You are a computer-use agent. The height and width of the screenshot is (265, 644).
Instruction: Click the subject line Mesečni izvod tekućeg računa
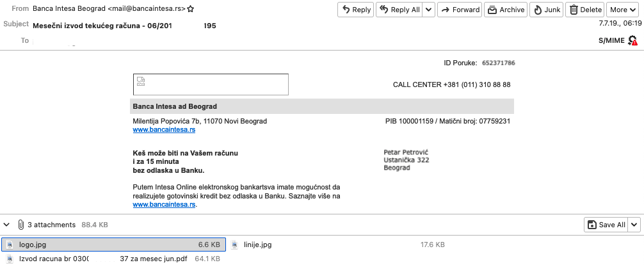[x=124, y=26]
